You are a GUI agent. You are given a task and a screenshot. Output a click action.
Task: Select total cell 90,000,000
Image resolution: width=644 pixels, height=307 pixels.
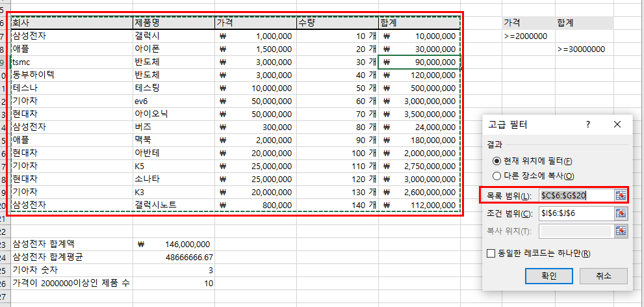[x=419, y=63]
